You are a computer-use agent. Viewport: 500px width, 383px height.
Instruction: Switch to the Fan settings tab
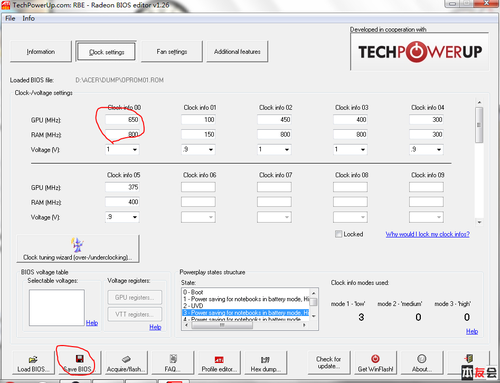tap(172, 52)
